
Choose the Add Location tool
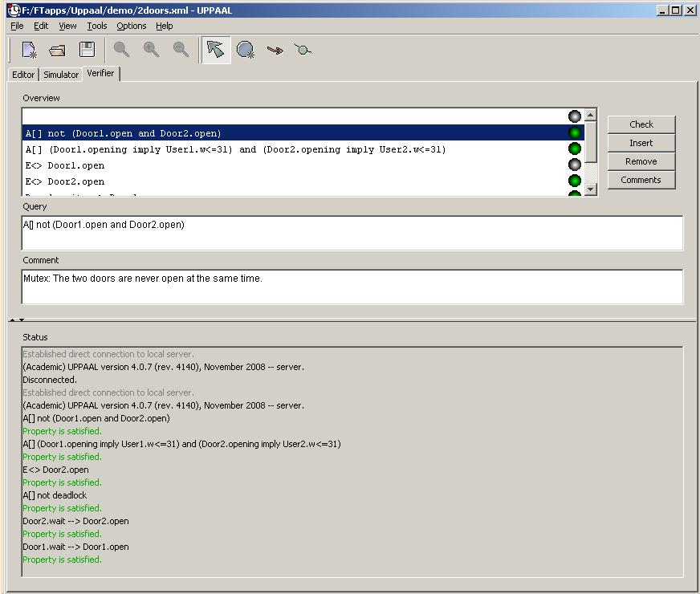click(x=246, y=50)
